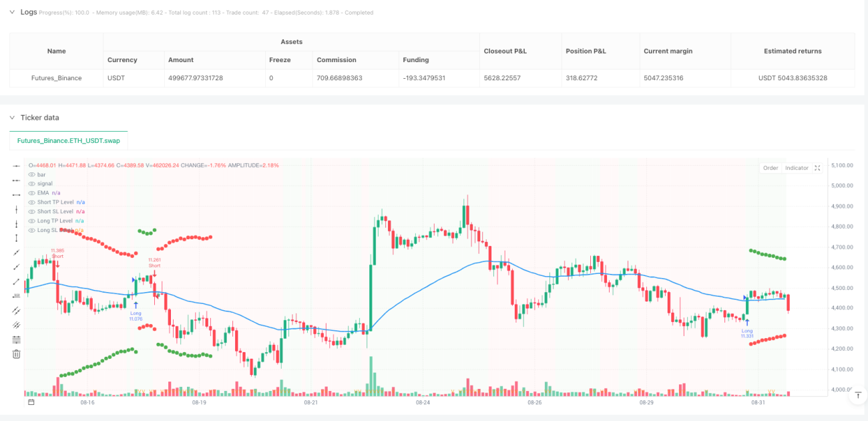
Task: Toggle Short TP Level visibility
Action: [31, 202]
